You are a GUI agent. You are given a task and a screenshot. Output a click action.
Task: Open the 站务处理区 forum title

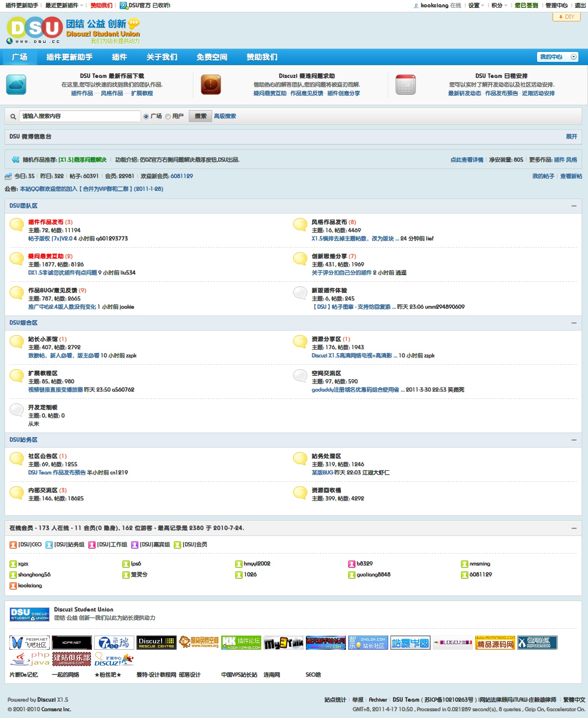point(326,456)
